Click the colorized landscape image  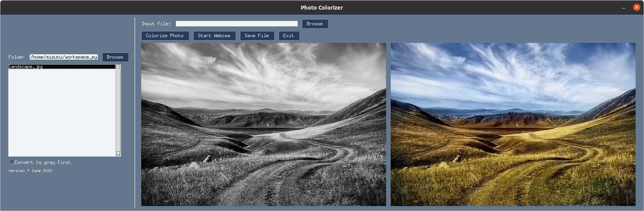[x=513, y=124]
